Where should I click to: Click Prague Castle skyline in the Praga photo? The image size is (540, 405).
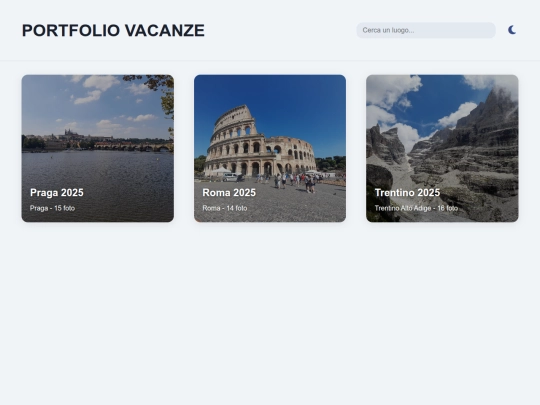(x=71, y=133)
